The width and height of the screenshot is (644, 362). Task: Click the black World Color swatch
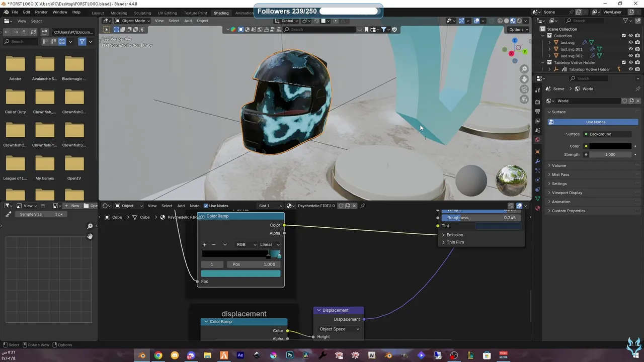610,146
